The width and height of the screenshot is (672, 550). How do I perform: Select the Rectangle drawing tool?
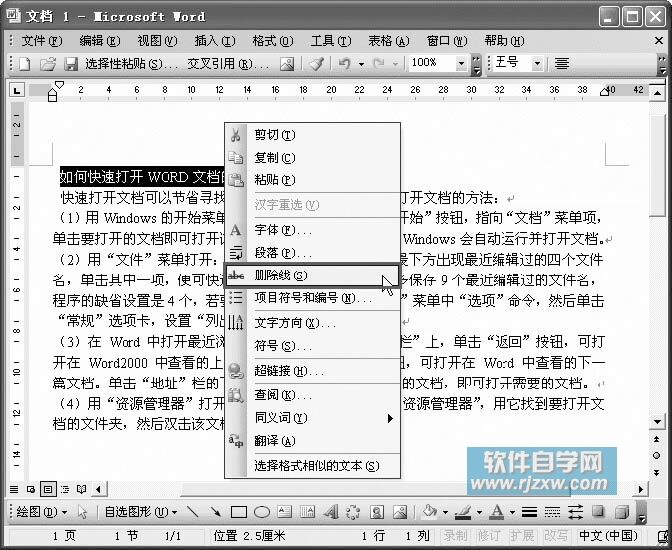[239, 512]
